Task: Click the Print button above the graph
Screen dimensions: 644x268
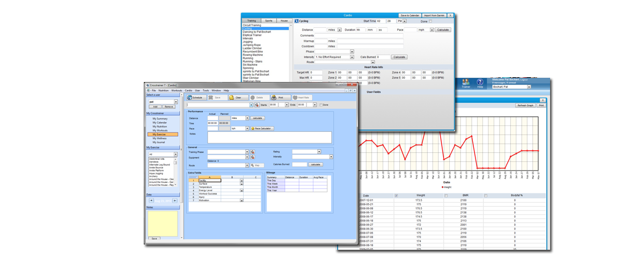Action: 541,106
